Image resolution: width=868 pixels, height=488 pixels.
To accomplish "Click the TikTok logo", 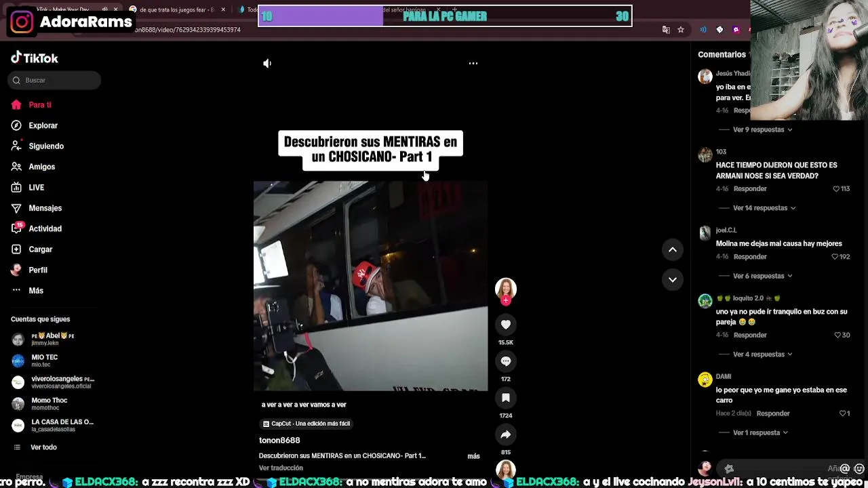I will coord(35,58).
